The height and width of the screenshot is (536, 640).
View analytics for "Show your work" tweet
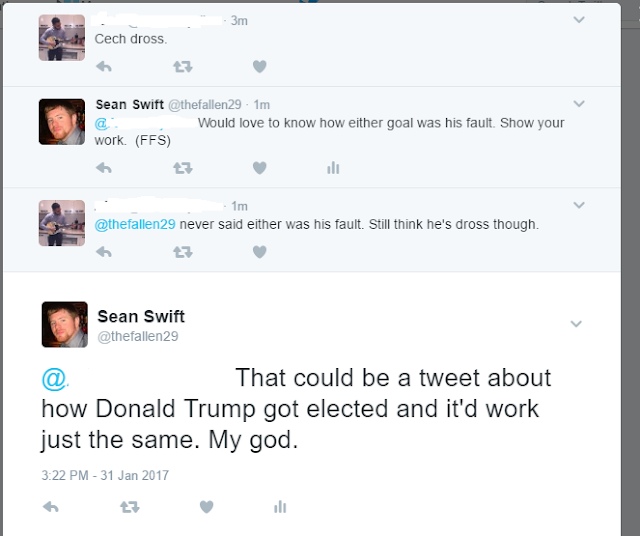pos(333,168)
